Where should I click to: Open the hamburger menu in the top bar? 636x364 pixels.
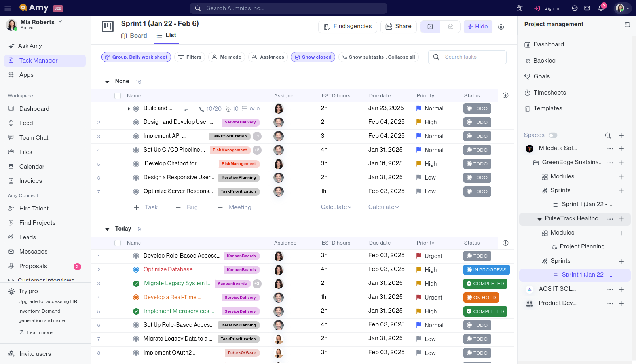[x=8, y=8]
